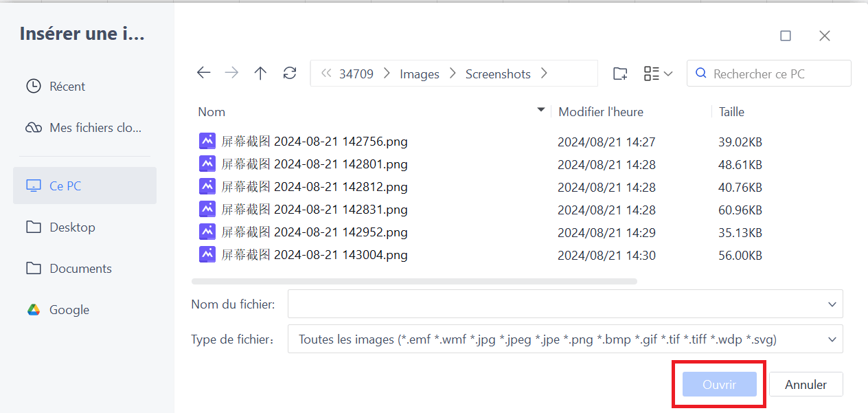Click the back navigation arrow
The width and height of the screenshot is (868, 413).
click(203, 74)
